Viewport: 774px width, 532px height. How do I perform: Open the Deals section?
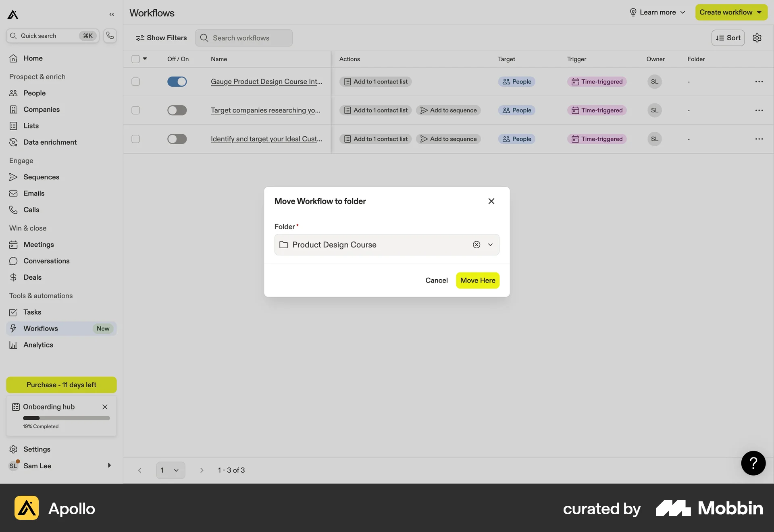(x=32, y=277)
